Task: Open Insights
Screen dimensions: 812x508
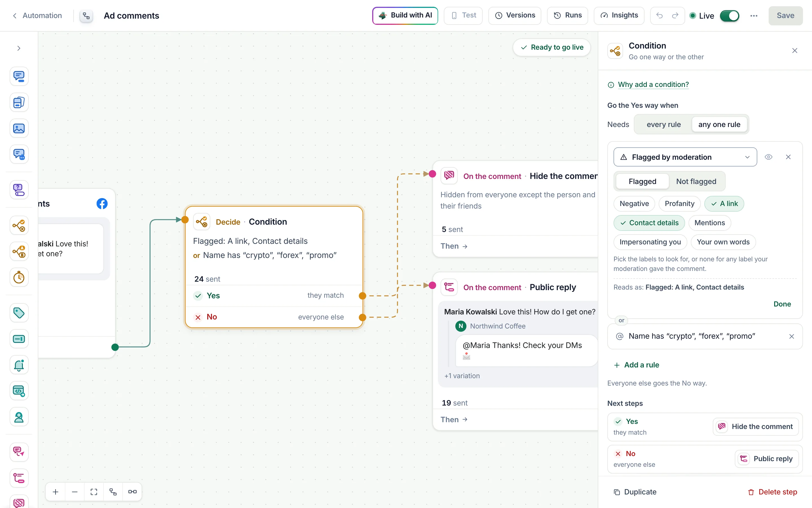Action: (x=619, y=16)
